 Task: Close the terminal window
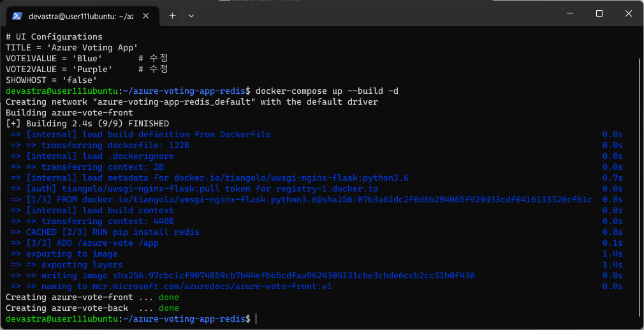pos(629,13)
